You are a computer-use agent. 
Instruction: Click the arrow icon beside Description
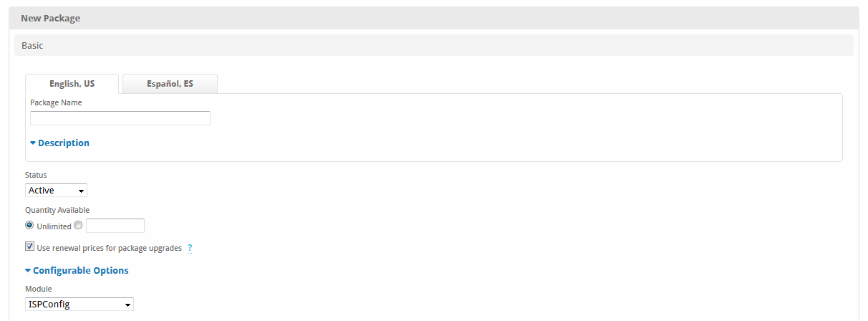pos(33,143)
